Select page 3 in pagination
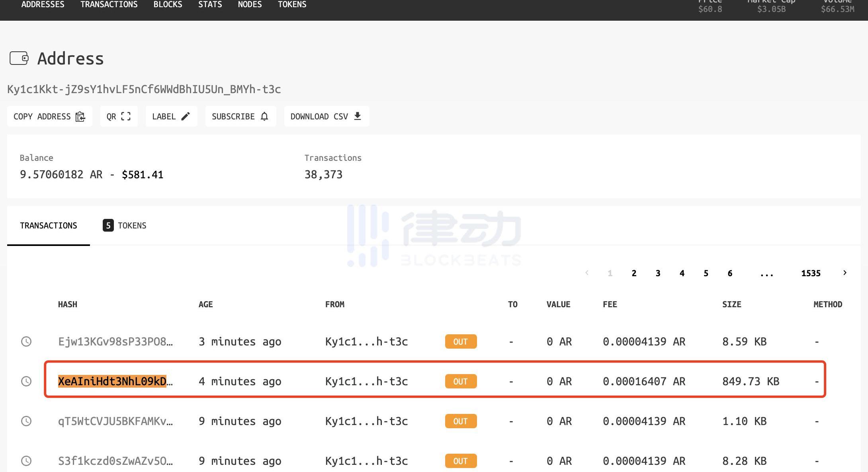 point(658,273)
